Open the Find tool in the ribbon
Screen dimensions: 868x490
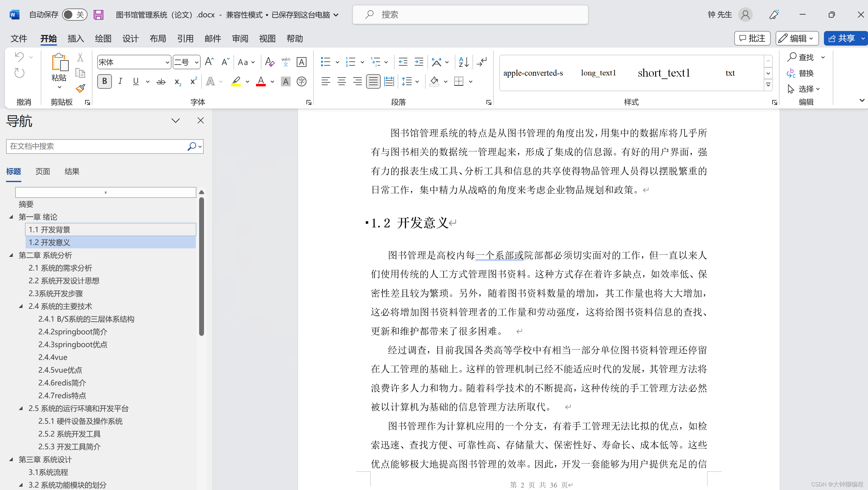click(x=801, y=57)
